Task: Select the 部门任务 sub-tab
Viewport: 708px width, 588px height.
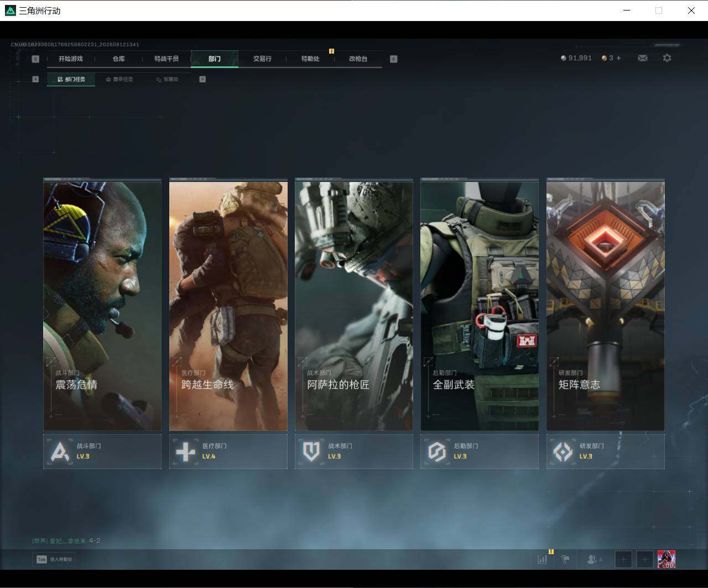Action: click(x=71, y=79)
